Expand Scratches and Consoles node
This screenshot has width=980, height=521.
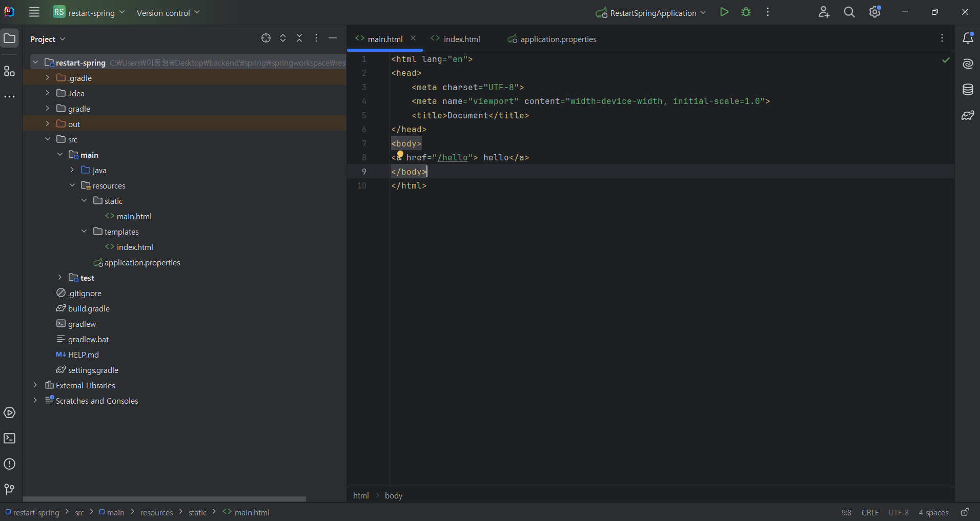coord(35,401)
